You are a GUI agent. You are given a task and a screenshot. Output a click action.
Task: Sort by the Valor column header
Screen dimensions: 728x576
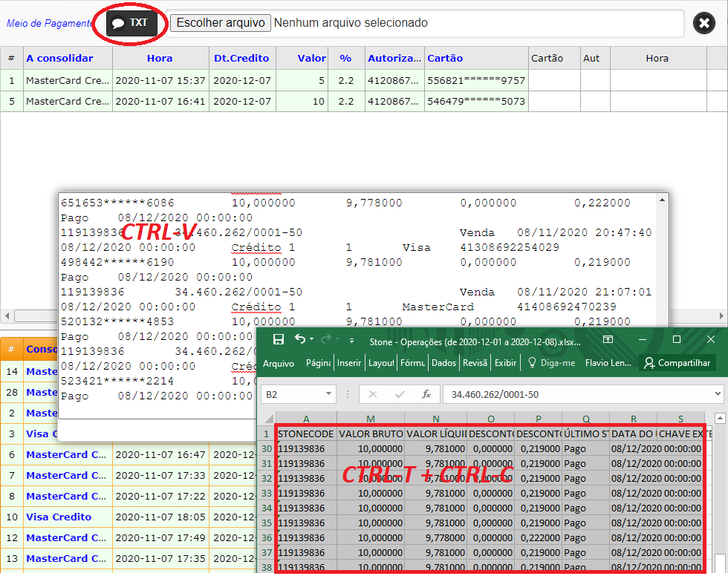(x=312, y=59)
